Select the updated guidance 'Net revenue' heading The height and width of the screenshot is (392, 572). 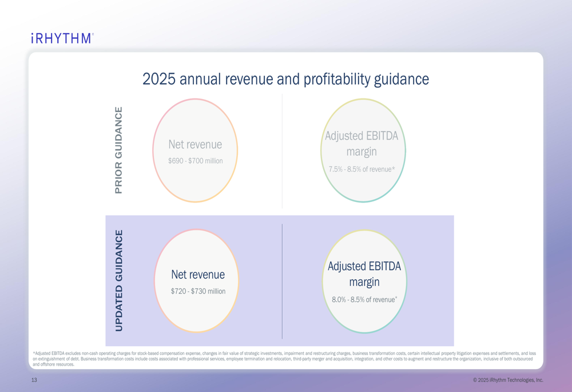198,275
